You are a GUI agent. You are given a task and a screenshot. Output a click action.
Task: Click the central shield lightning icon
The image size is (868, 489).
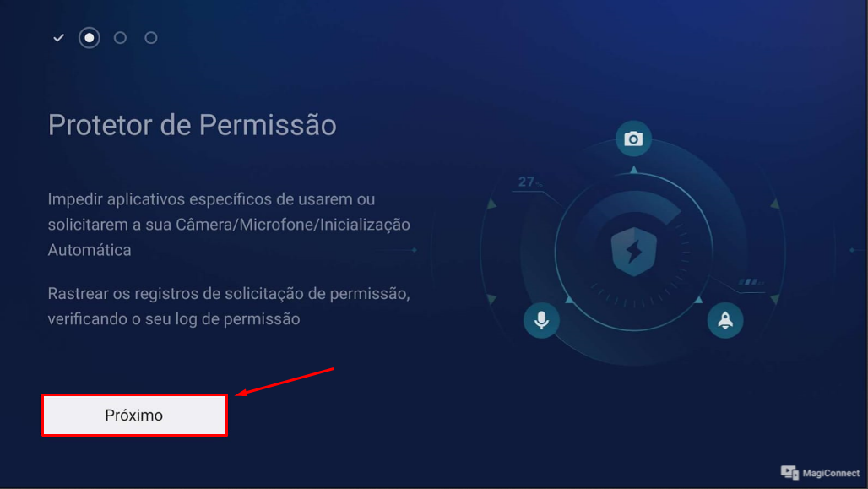pos(634,252)
